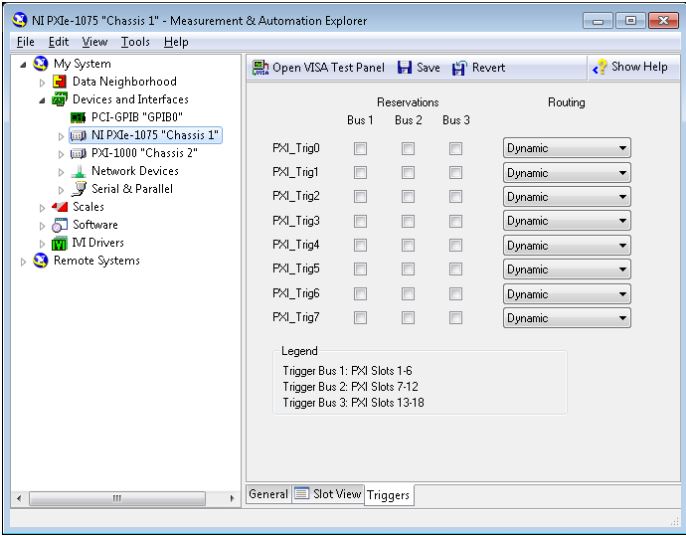Expand the PXI-1000 Chassis 2 node

point(61,154)
